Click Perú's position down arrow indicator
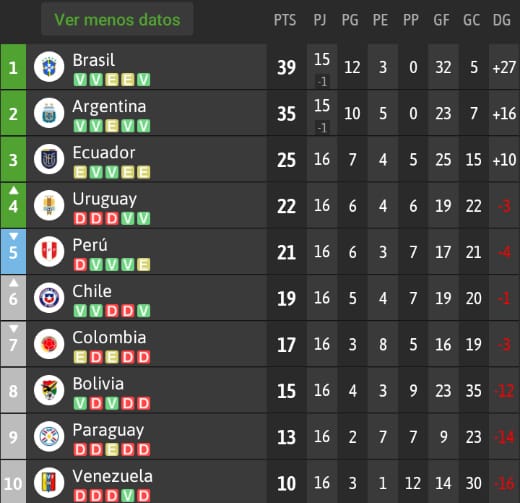 pos(13,236)
